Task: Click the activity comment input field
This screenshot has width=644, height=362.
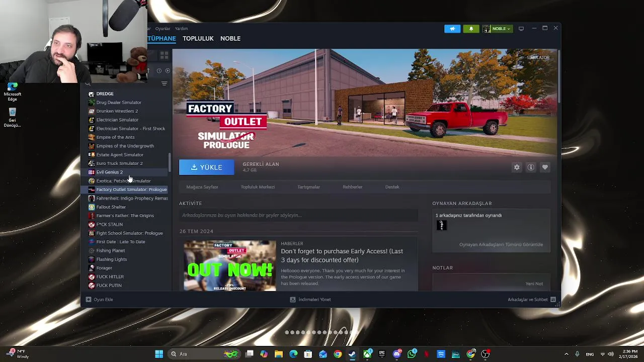Action: pos(298,215)
